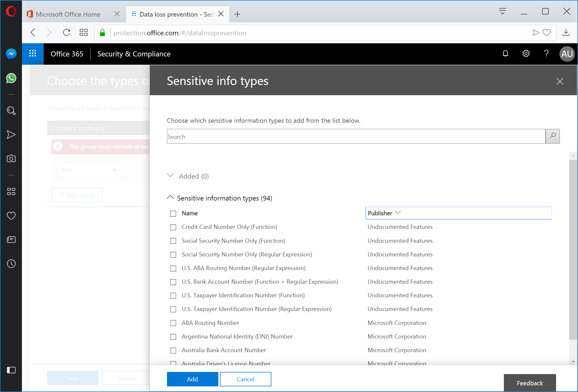Tick the select-all Name header checkbox
578x392 pixels.
pyautogui.click(x=173, y=213)
